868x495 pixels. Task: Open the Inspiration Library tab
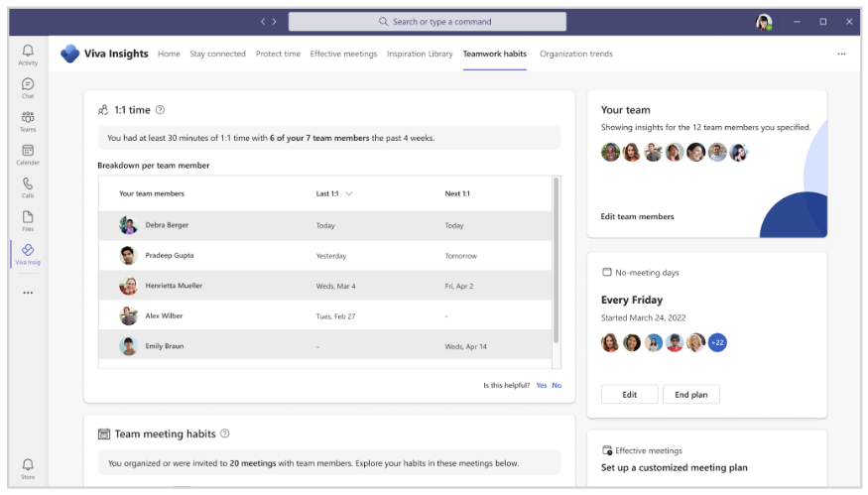pyautogui.click(x=420, y=54)
